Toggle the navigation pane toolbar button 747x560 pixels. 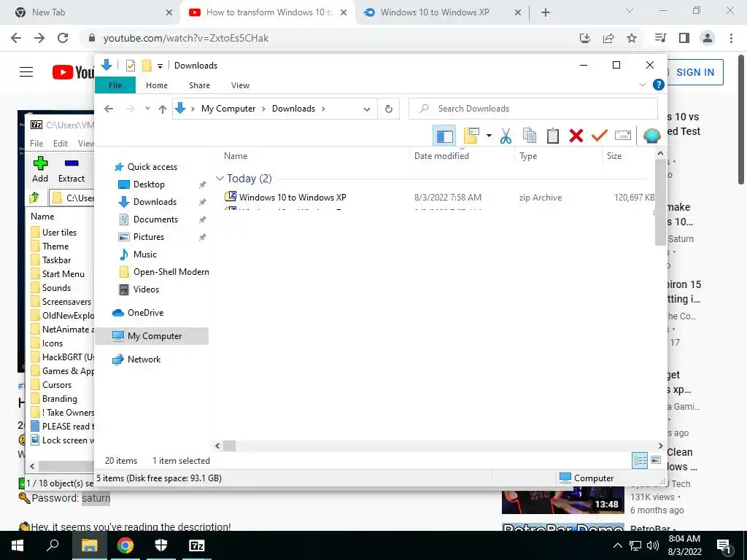[x=444, y=136]
